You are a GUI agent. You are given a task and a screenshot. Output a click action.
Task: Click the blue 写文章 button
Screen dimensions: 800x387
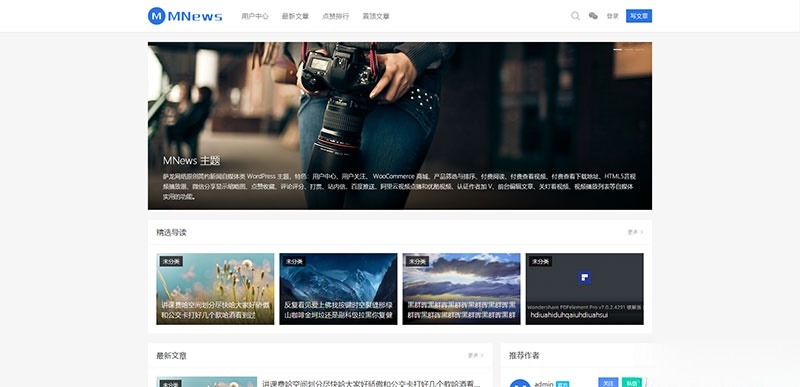tap(639, 16)
